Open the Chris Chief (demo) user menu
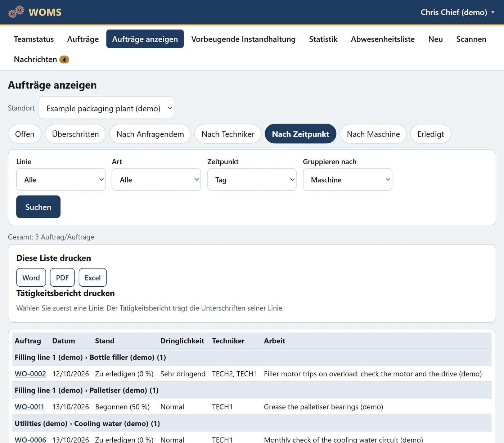This screenshot has width=504, height=443. tap(457, 12)
